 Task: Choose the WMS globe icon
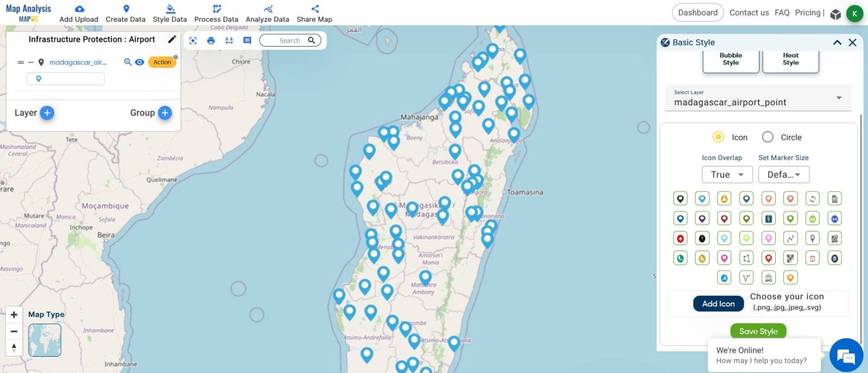(x=768, y=278)
